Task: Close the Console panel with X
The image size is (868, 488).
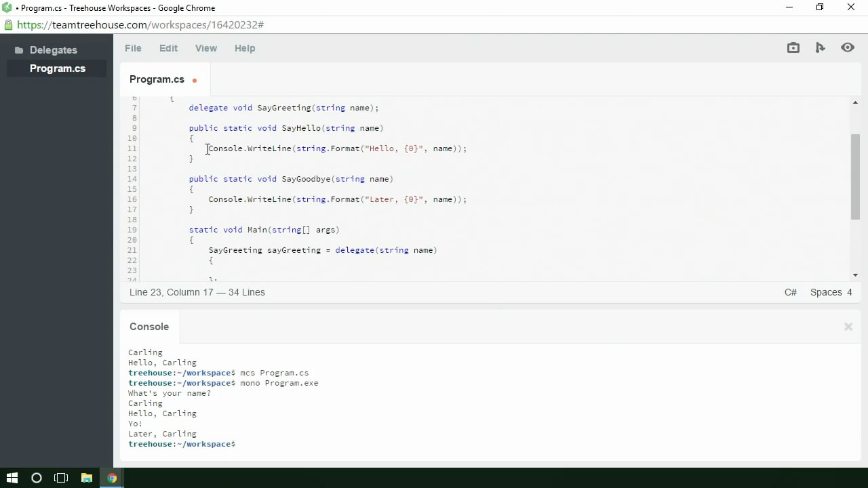Action: pyautogui.click(x=848, y=327)
